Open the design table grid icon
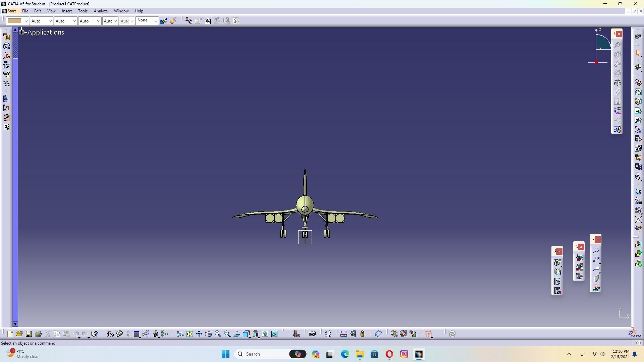The height and width of the screenshot is (362, 644). coord(137,334)
